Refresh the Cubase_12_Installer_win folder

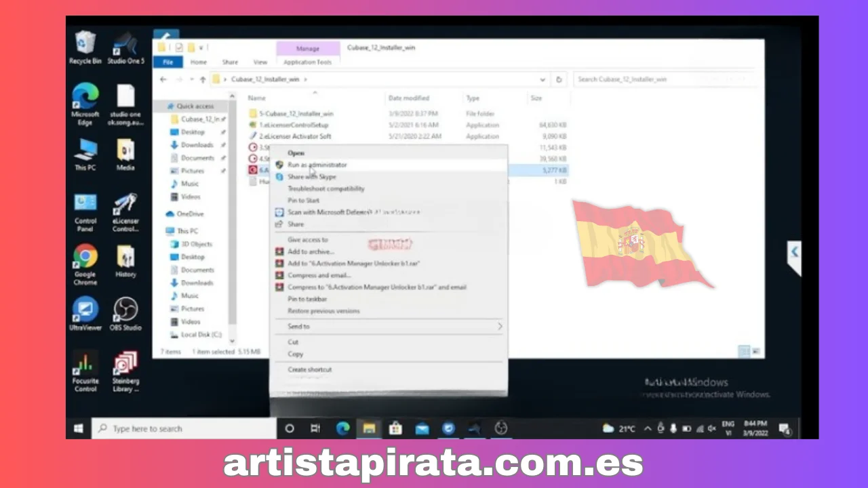pyautogui.click(x=559, y=79)
